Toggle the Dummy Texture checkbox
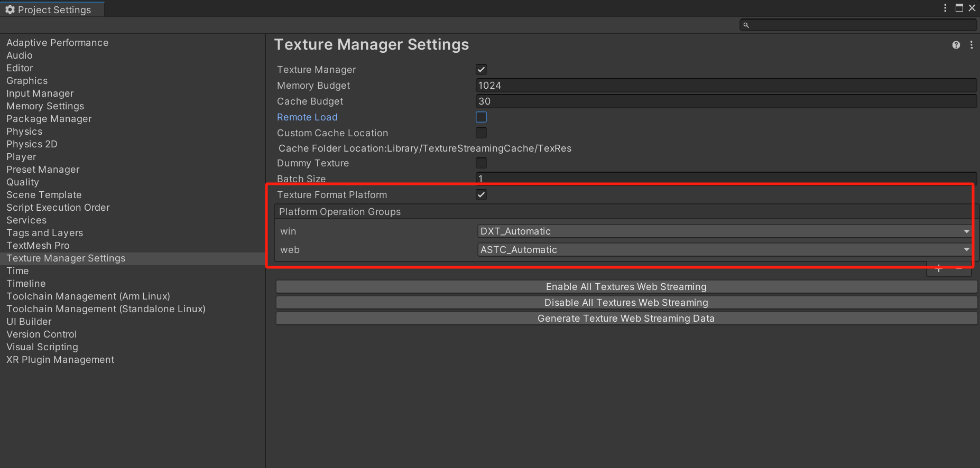 click(481, 163)
